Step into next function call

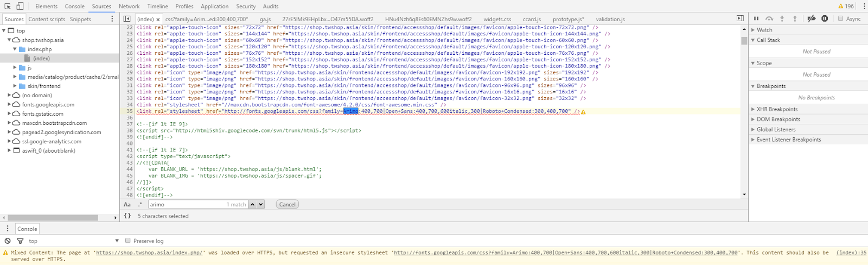pyautogui.click(x=782, y=18)
